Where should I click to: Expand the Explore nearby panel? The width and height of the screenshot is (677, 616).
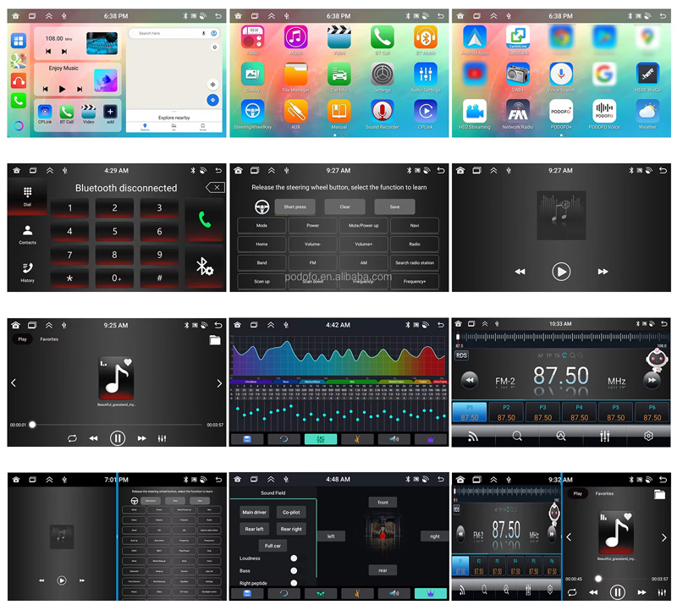click(173, 118)
